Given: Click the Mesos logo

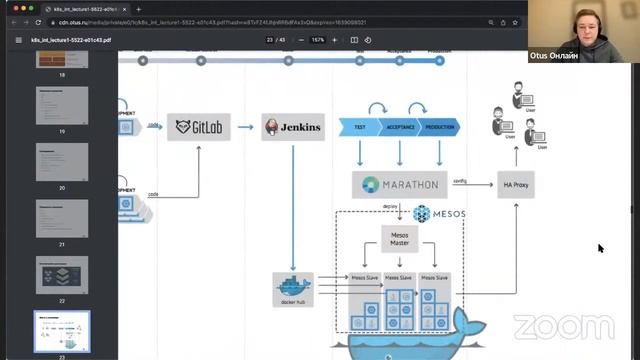Looking at the screenshot, I should pyautogui.click(x=439, y=213).
